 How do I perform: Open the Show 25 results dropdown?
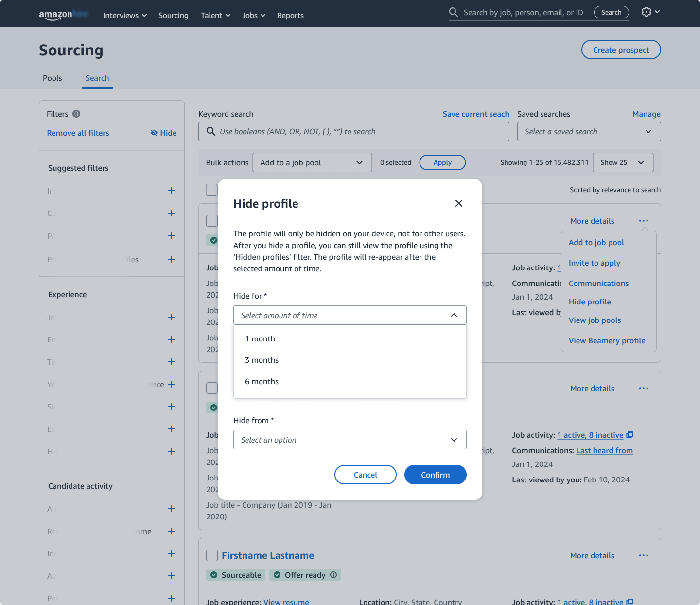[623, 162]
